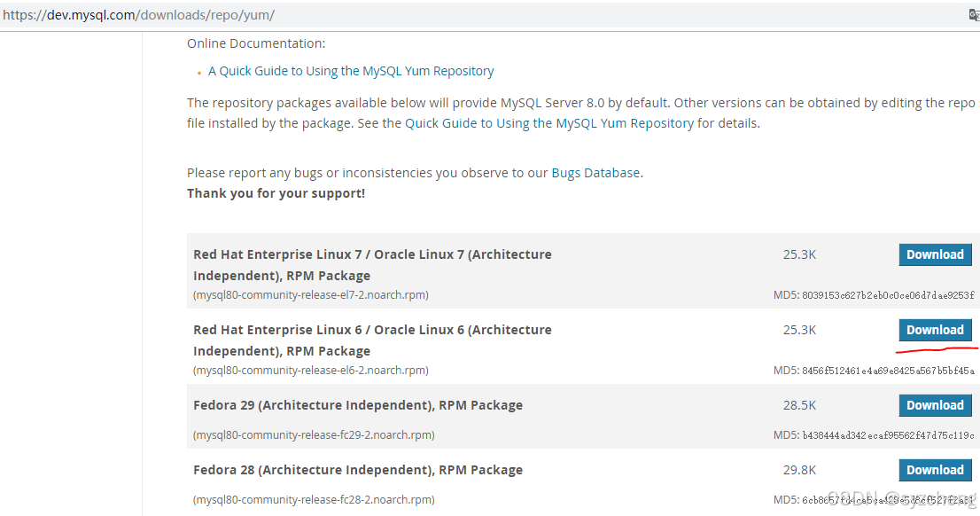Screen dimensions: 980x516
Task: Click the mysql80-community-release-fc29-2.noarch.rpm filename
Action: point(314,434)
